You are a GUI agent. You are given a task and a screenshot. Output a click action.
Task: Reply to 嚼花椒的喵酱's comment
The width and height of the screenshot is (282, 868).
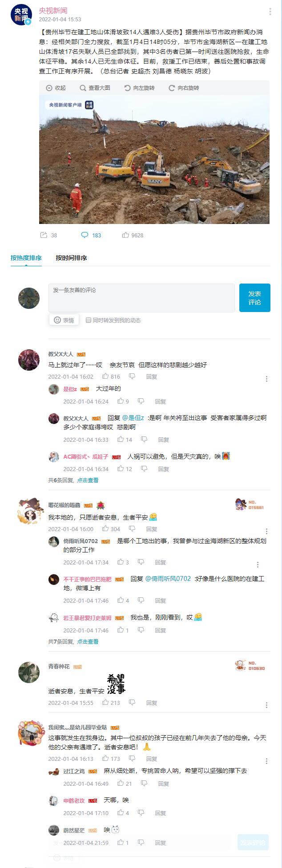point(152,529)
